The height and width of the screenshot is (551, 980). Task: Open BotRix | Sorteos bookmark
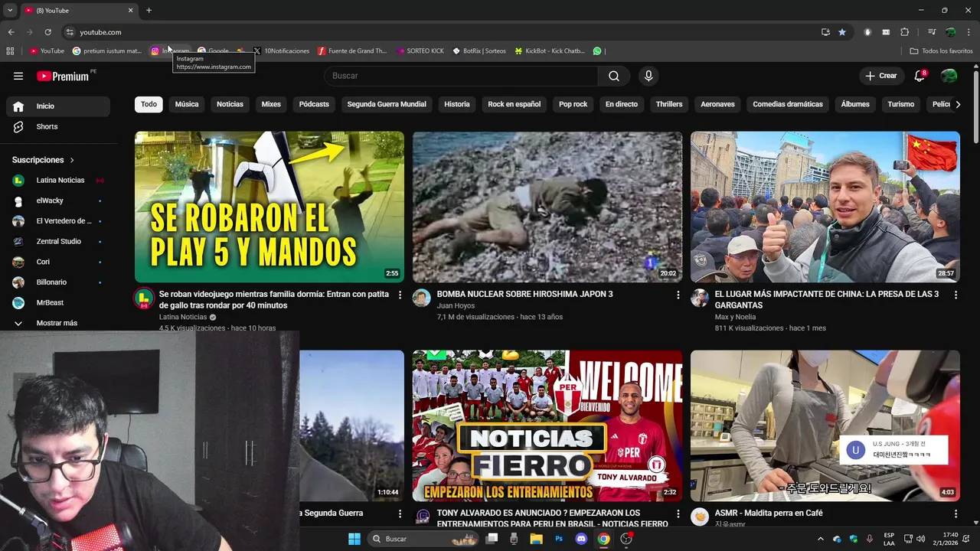tap(479, 51)
